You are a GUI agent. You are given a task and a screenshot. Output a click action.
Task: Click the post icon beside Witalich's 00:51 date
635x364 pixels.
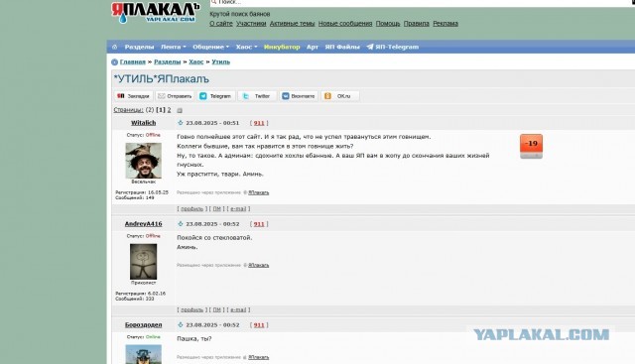point(181,123)
